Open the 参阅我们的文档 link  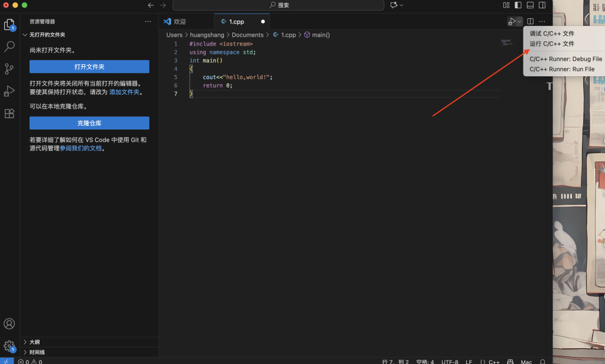click(81, 148)
